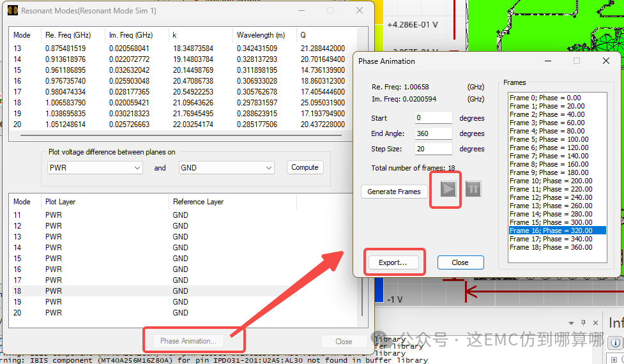Select Frame 4; Phase = 80.00
624x364 pixels.
557,132
